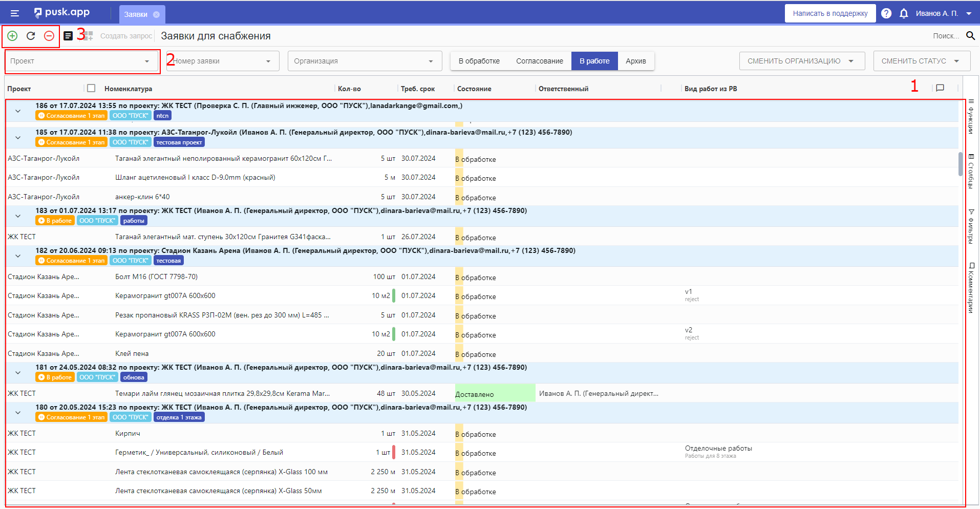Open the Столбцы side panel tab
The image size is (980, 509).
[971, 171]
